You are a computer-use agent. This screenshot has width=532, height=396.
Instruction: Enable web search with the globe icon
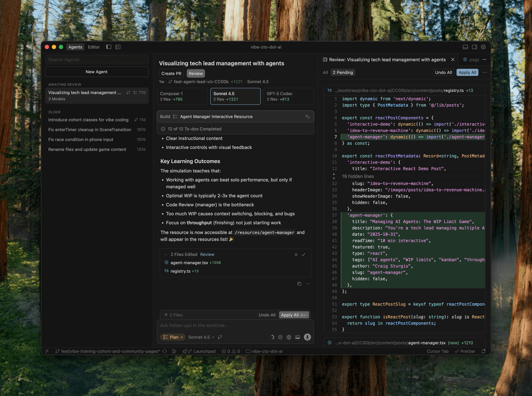(x=289, y=337)
